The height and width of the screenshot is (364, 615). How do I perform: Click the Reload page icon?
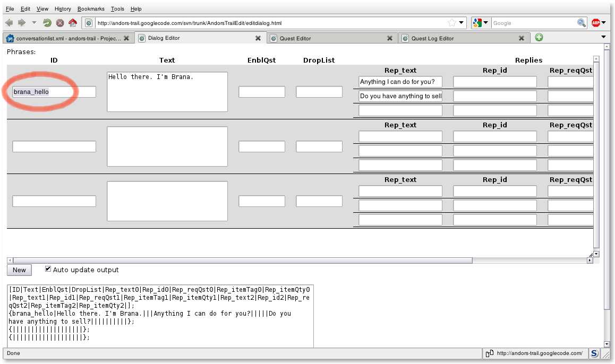click(47, 23)
